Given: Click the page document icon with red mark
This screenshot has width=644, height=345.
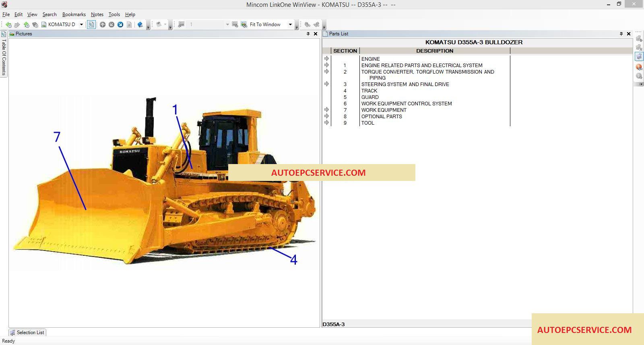Looking at the screenshot, I should pyautogui.click(x=129, y=25).
